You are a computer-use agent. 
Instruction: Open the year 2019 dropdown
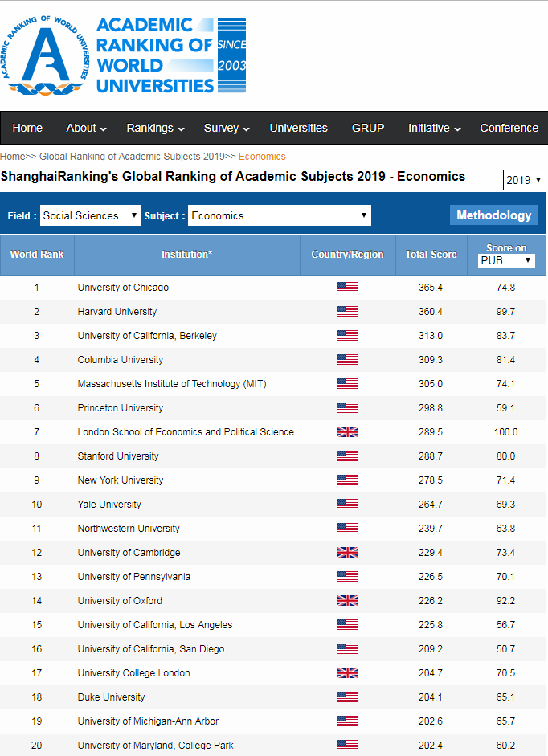[525, 180]
